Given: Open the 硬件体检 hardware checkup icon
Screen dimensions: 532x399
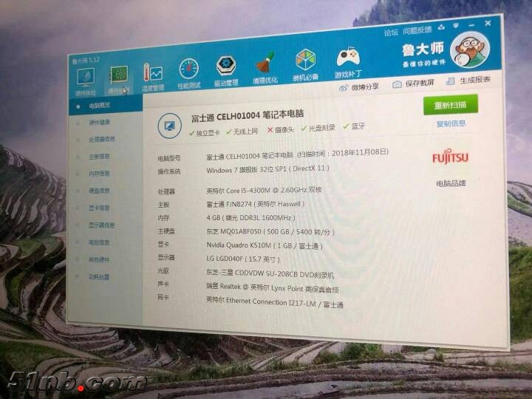Looking at the screenshot, I should (x=86, y=79).
